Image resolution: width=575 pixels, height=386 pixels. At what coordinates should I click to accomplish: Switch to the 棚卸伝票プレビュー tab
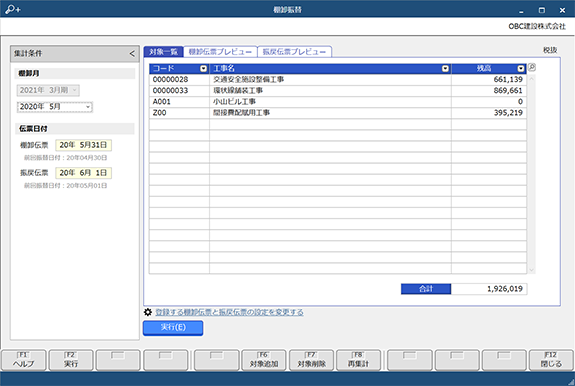(220, 52)
